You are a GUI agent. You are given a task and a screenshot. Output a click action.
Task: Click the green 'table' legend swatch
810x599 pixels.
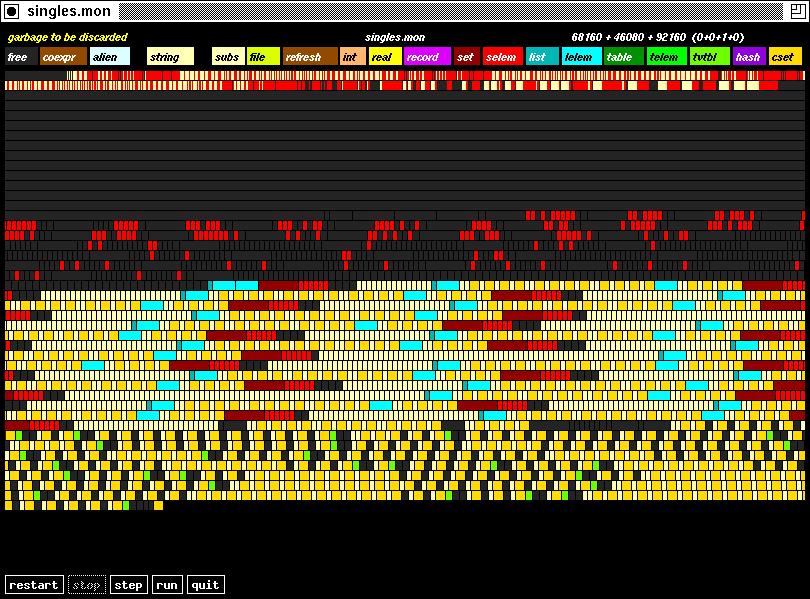[623, 57]
